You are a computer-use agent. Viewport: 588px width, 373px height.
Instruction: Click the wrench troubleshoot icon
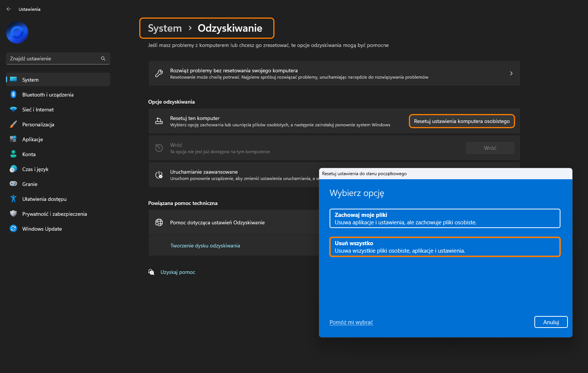point(159,73)
